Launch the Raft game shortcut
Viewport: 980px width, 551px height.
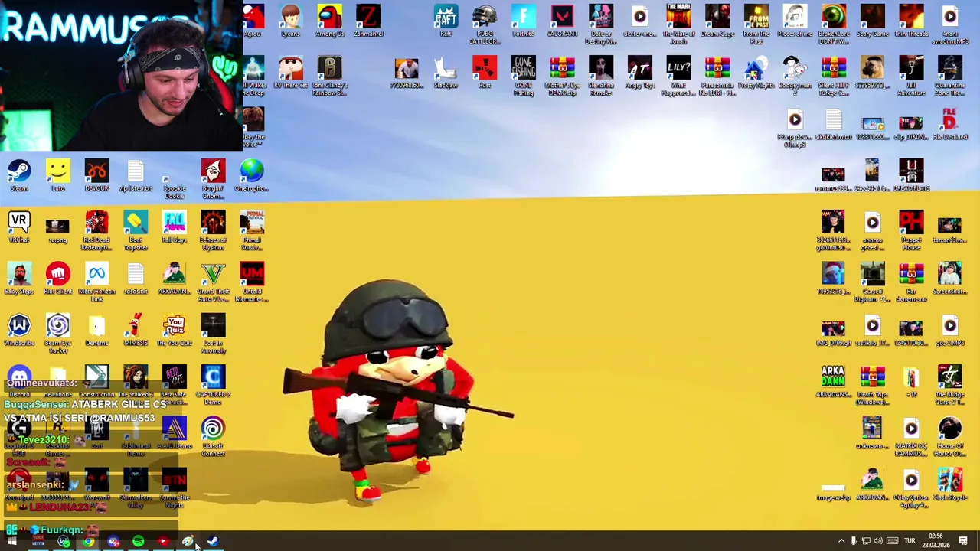click(446, 21)
